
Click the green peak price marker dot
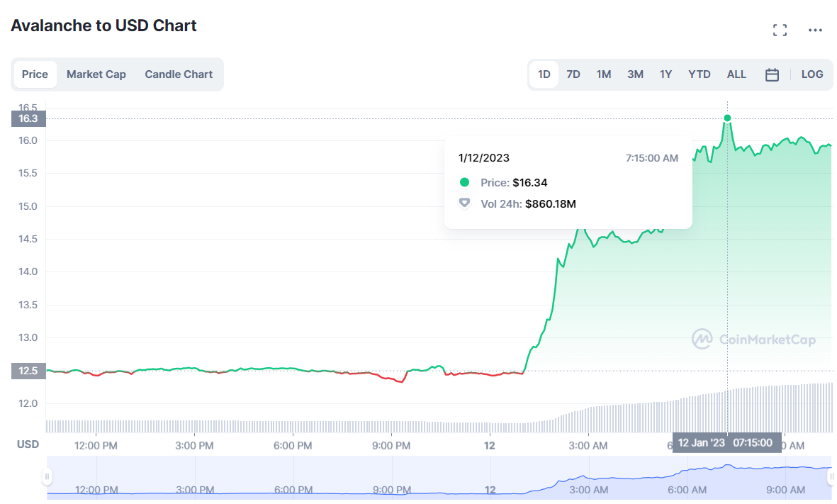pyautogui.click(x=727, y=118)
